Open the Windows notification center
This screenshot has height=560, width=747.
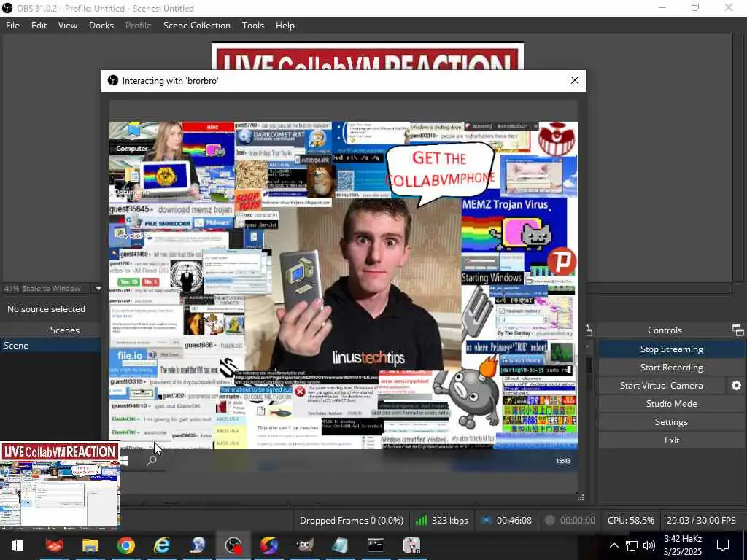723,545
